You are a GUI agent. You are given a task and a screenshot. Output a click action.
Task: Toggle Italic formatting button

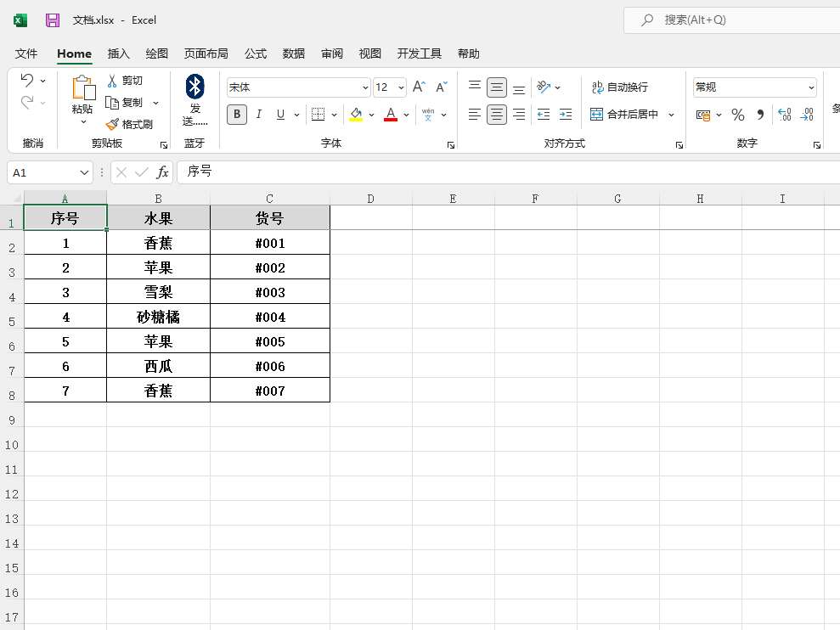[259, 114]
